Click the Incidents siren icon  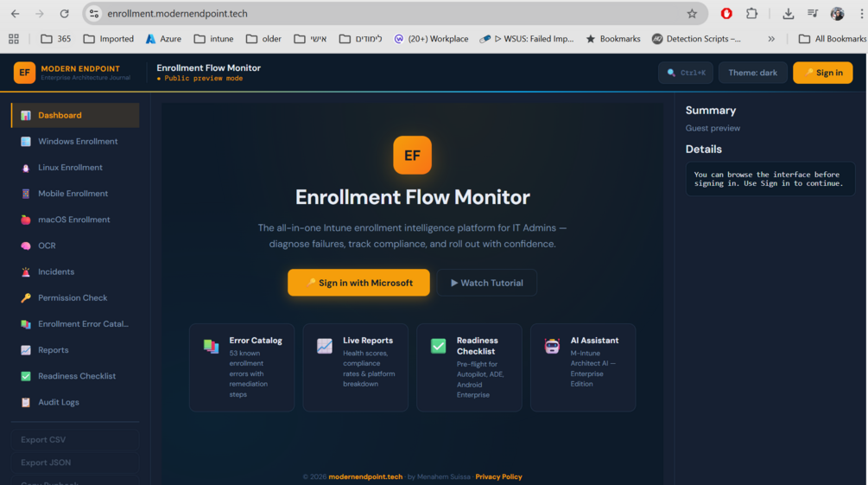pyautogui.click(x=25, y=271)
